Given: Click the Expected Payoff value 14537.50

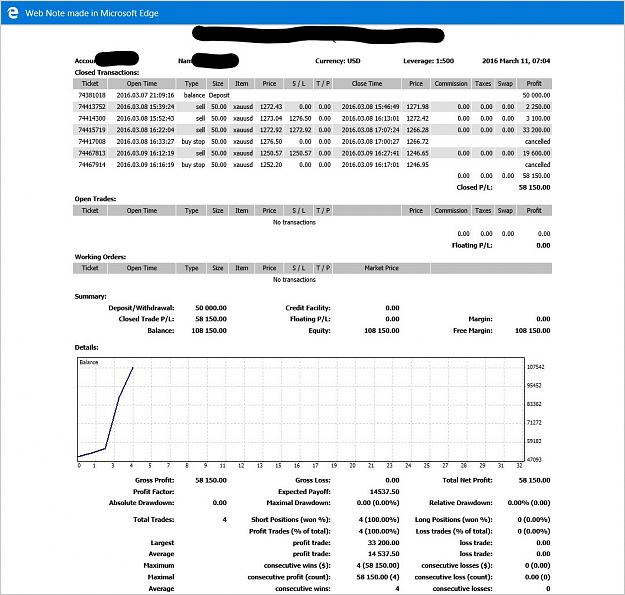Looking at the screenshot, I should (x=384, y=492).
